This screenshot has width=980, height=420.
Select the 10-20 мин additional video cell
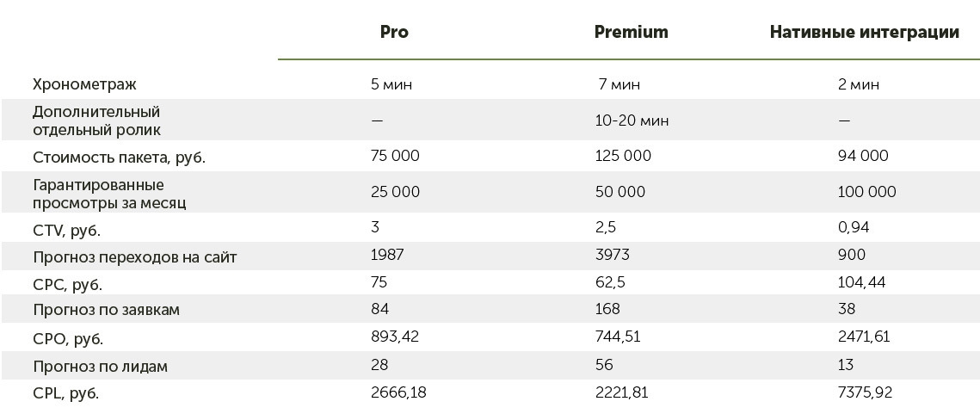[x=632, y=121]
